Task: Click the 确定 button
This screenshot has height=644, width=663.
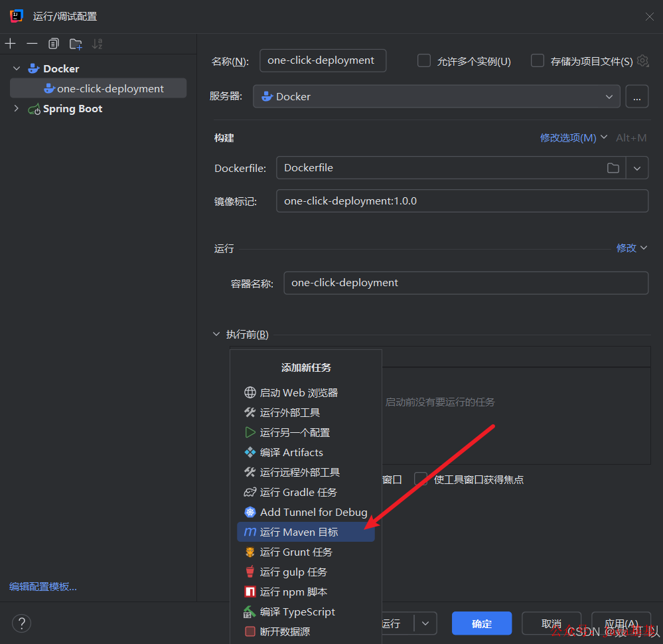Action: (x=482, y=623)
